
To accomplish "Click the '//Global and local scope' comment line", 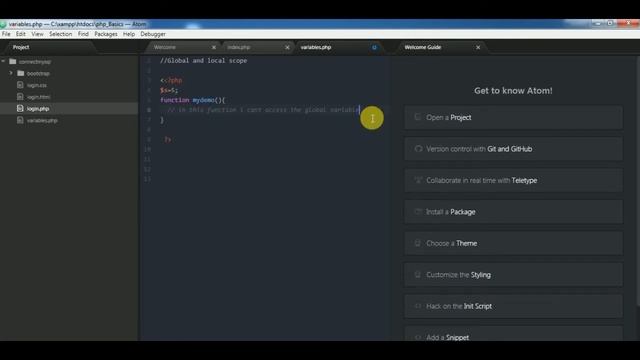I will pyautogui.click(x=203, y=60).
